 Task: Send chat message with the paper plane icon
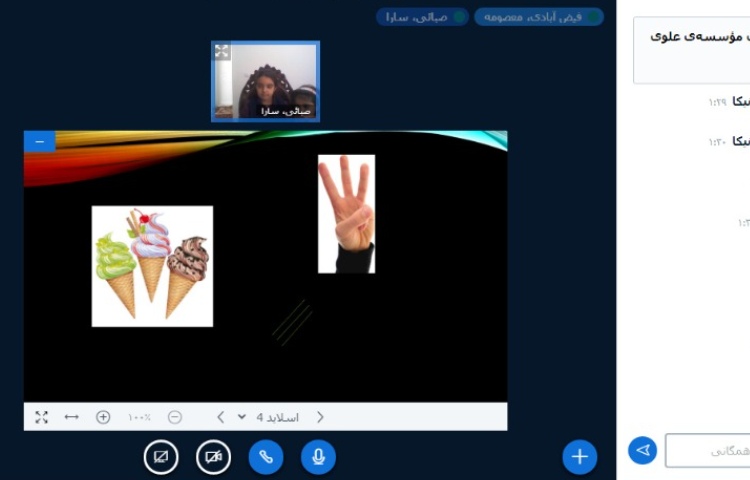pyautogui.click(x=643, y=451)
